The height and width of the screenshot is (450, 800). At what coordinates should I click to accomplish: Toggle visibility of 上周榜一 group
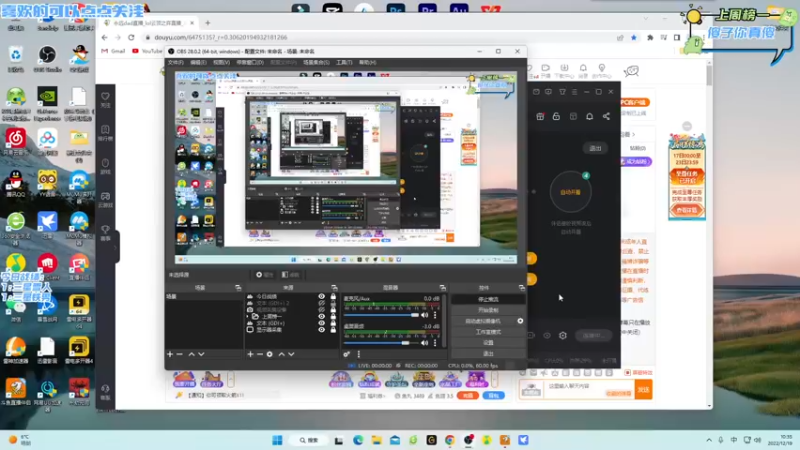coord(321,316)
